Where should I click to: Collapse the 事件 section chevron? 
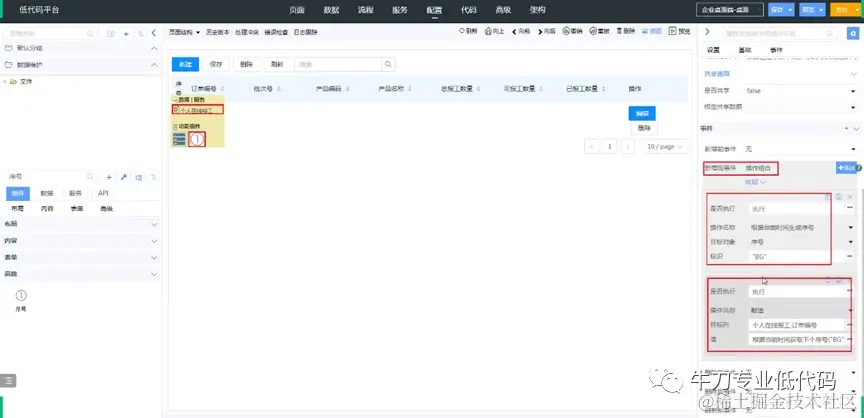coord(855,128)
